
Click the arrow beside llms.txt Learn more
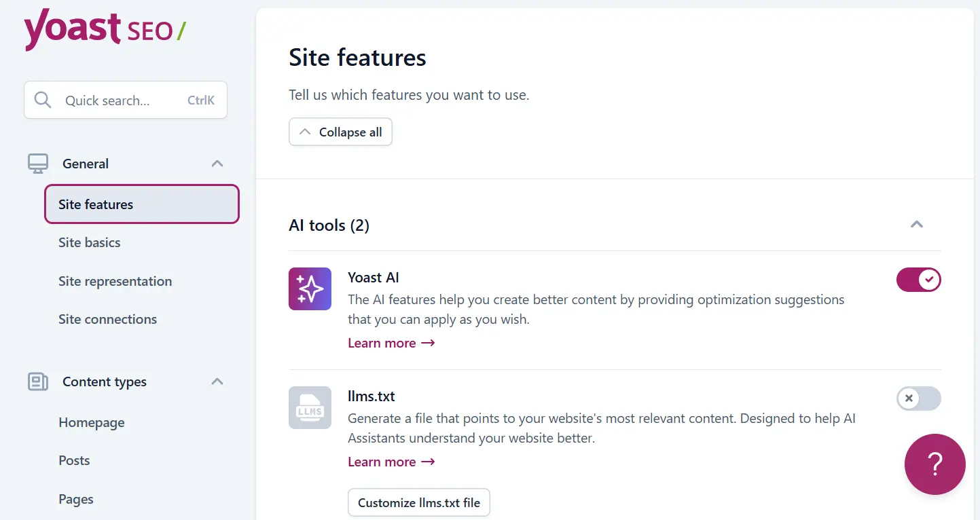(x=428, y=462)
